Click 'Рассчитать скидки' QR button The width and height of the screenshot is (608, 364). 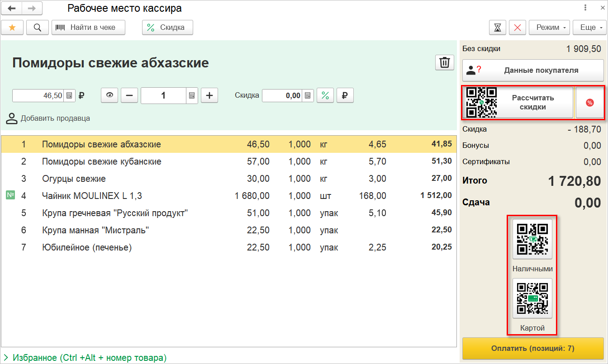[x=518, y=103]
